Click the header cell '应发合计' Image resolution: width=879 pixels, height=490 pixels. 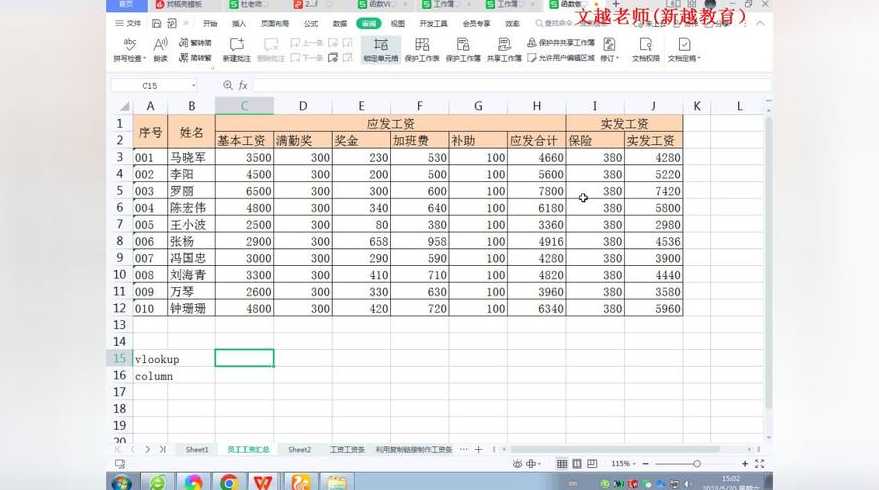(x=536, y=140)
